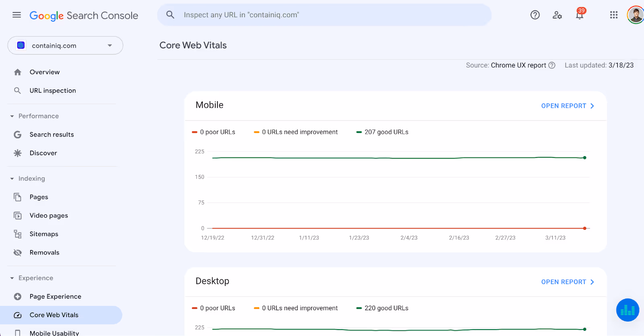The image size is (644, 336).
Task: Click the Mobile chart green endpoint marker
Action: (585, 158)
